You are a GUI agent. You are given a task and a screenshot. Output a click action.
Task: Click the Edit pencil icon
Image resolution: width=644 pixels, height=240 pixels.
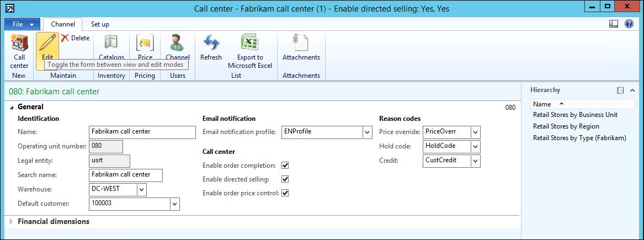[x=47, y=44]
